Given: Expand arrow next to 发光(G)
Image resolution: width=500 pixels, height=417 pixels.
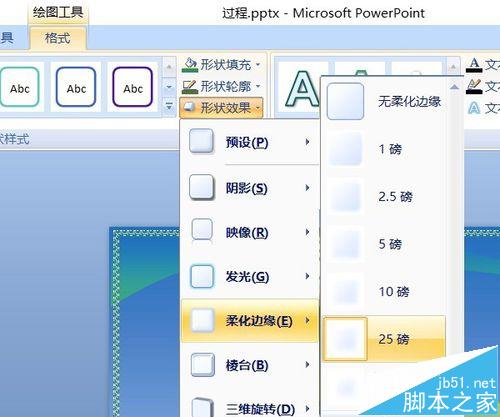Looking at the screenshot, I should pyautogui.click(x=307, y=276).
